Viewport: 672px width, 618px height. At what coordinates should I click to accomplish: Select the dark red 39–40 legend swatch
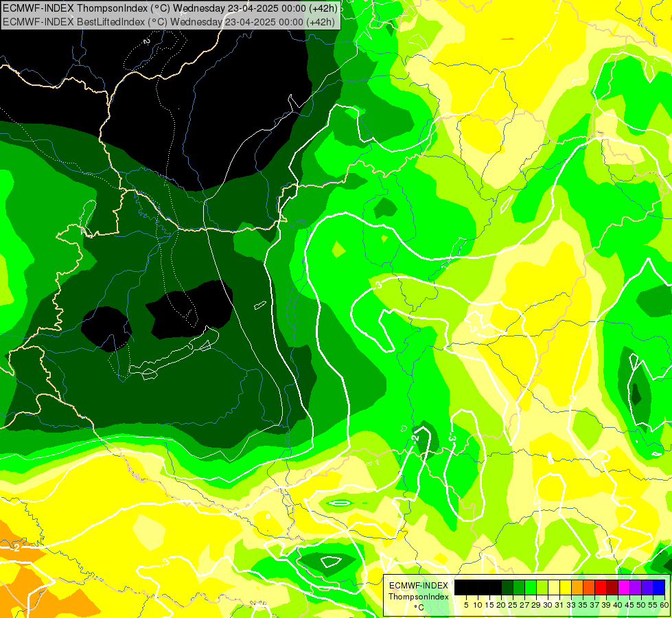click(612, 587)
